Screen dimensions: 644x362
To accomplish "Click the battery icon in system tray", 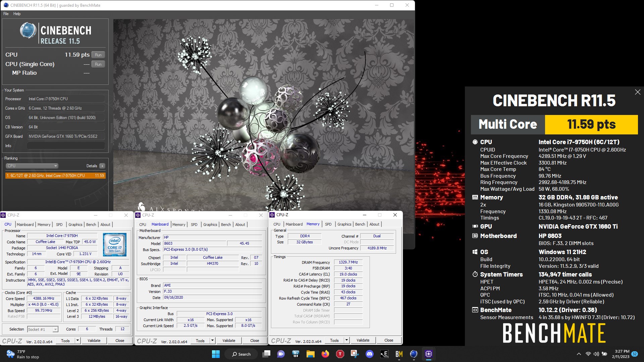I will 604,354.
